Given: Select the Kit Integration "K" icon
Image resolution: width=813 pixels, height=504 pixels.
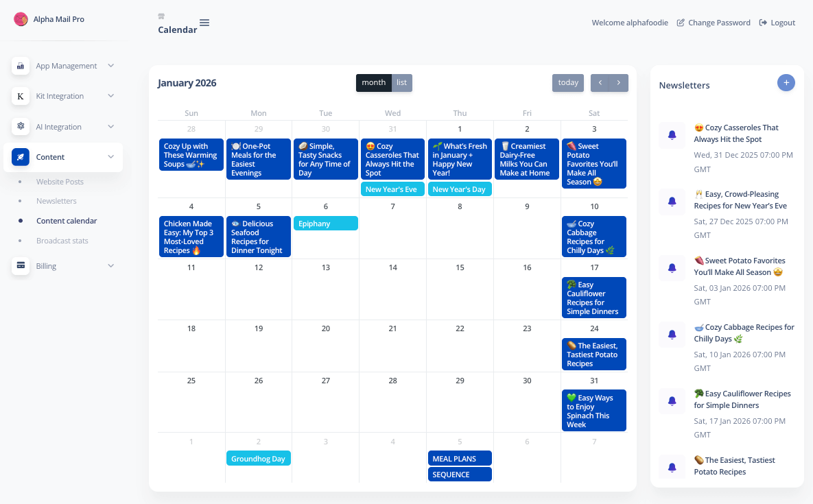Looking at the screenshot, I should click(21, 96).
